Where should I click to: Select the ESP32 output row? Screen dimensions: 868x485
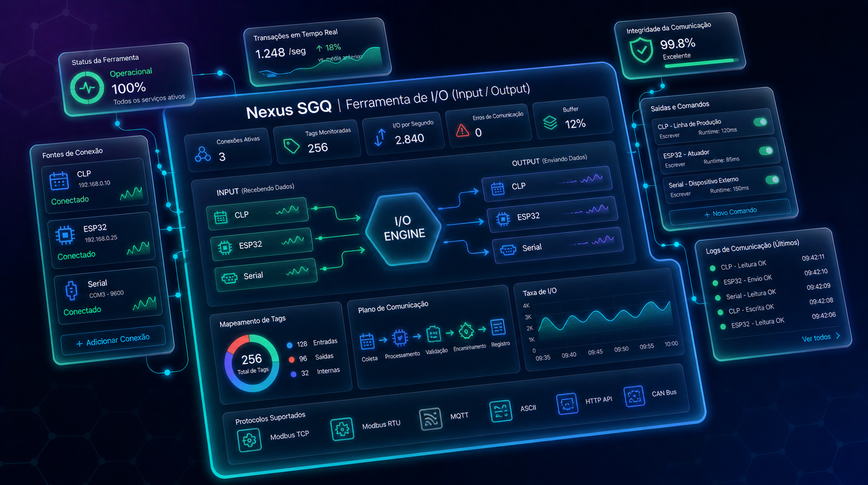(552, 214)
